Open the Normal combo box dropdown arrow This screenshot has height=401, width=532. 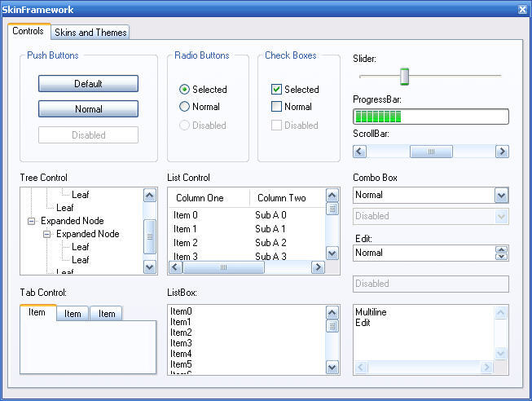click(502, 196)
